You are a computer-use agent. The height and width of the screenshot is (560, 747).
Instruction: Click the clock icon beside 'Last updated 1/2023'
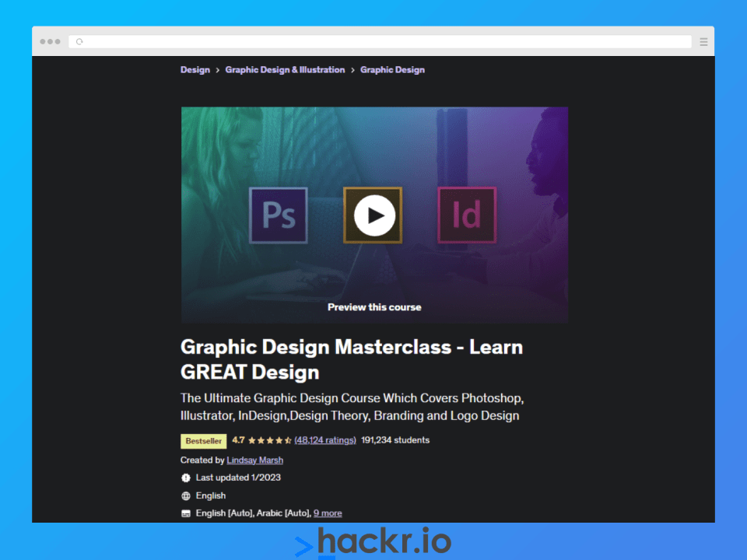click(184, 478)
